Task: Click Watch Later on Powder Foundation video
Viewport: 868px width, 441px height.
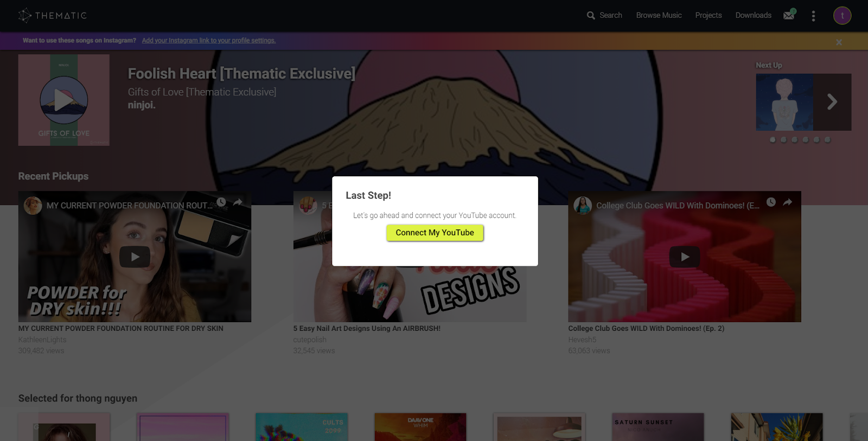Action: [221, 202]
